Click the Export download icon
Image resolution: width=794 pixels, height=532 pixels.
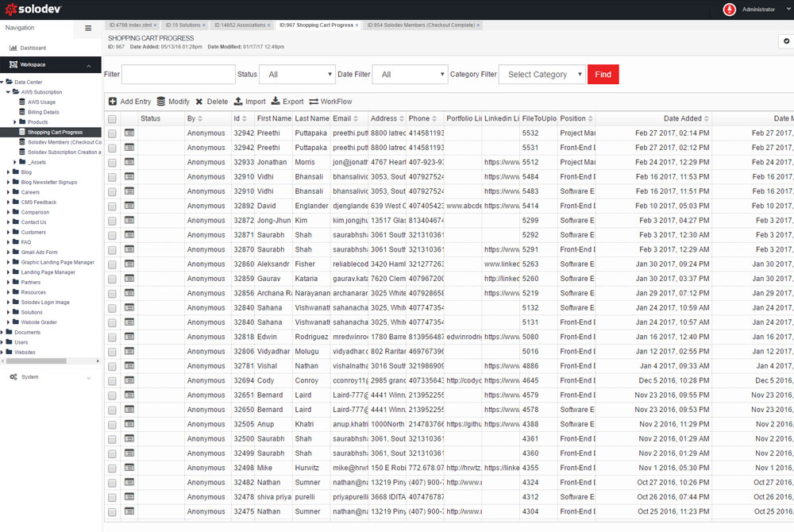276,102
